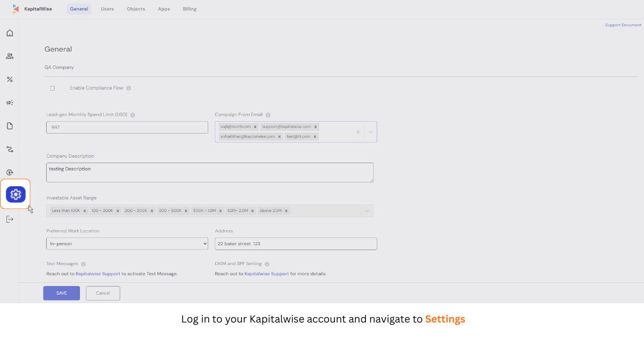Click the percent icon in sidebar
Image resolution: width=644 pixels, height=337 pixels.
pyautogui.click(x=10, y=79)
